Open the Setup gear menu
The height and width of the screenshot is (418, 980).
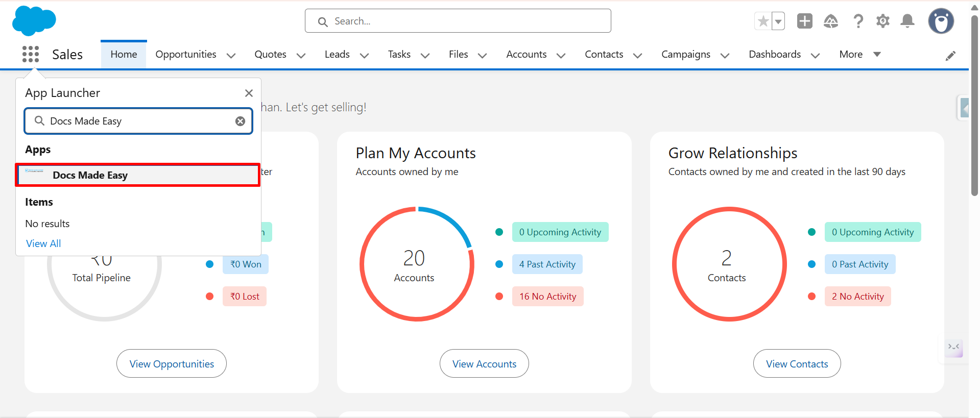click(x=882, y=21)
